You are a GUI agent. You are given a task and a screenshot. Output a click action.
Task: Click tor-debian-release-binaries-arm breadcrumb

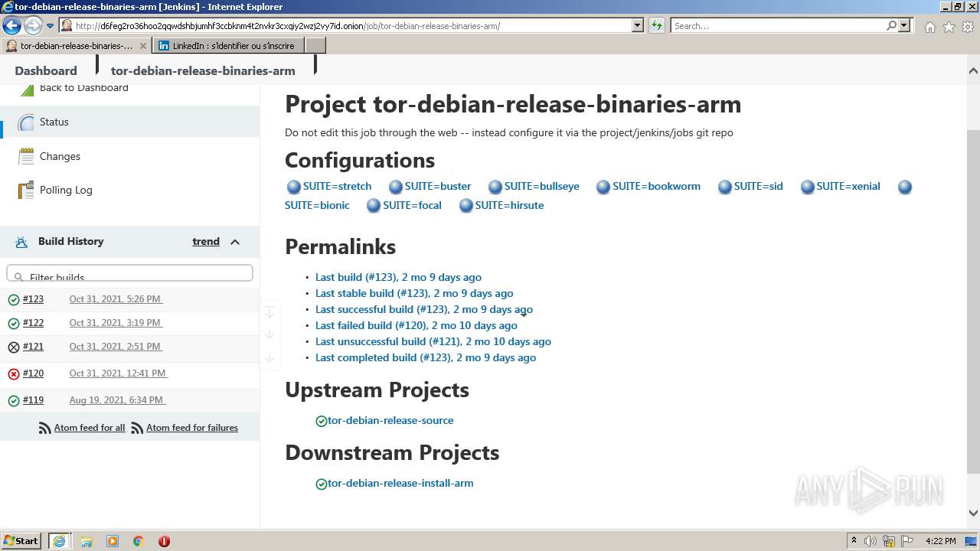203,70
